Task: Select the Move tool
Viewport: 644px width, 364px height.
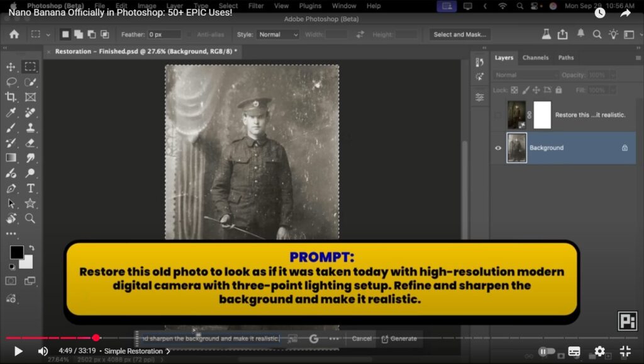Action: [11, 67]
